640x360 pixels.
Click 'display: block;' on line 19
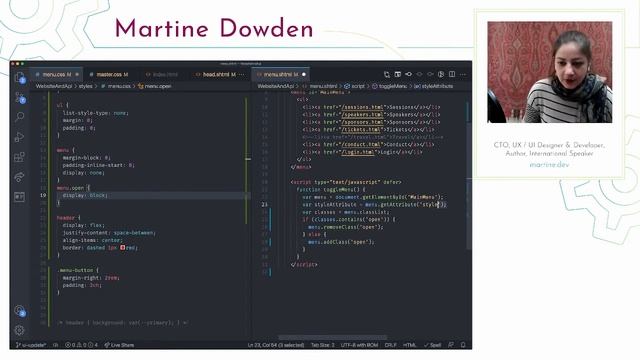[x=85, y=195]
